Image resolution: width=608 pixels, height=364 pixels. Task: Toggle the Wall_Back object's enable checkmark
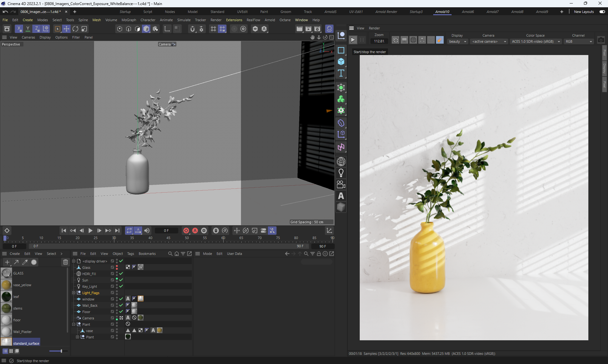(121, 305)
